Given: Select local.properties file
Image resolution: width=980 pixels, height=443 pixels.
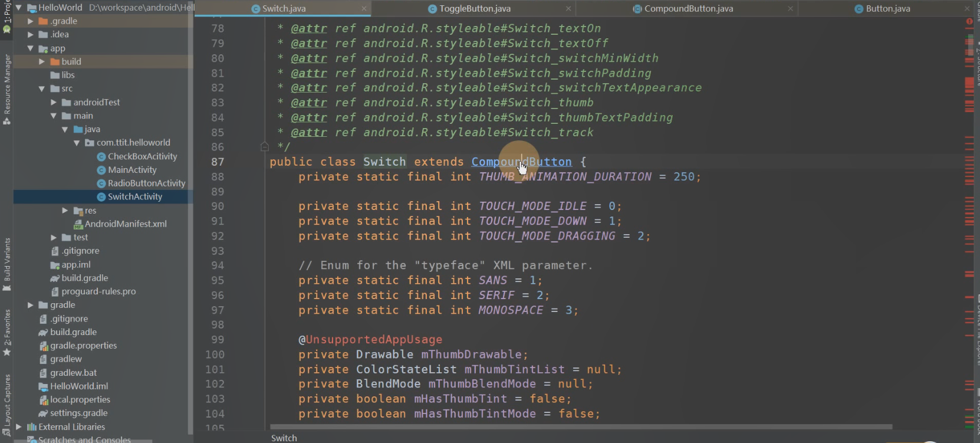Looking at the screenshot, I should (x=80, y=399).
